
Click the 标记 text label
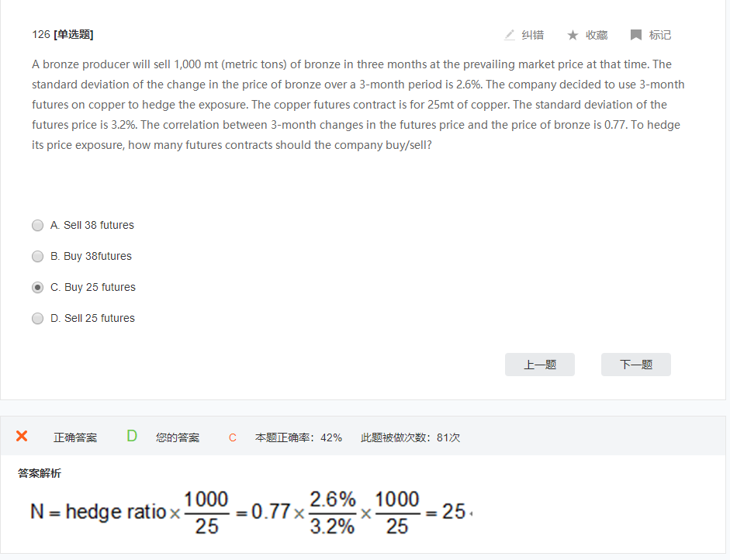coord(660,35)
